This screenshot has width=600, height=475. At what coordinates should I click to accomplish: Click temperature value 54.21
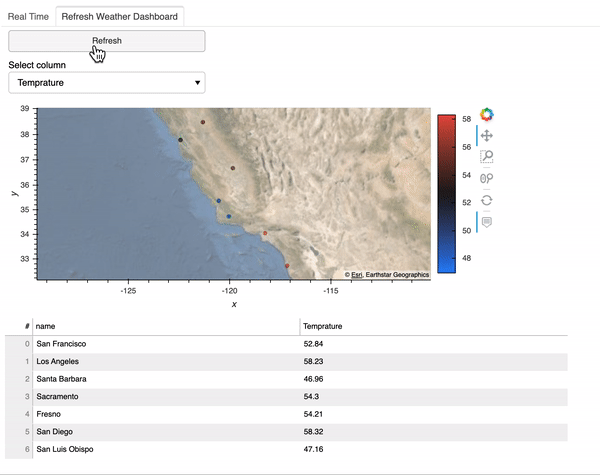tap(313, 415)
